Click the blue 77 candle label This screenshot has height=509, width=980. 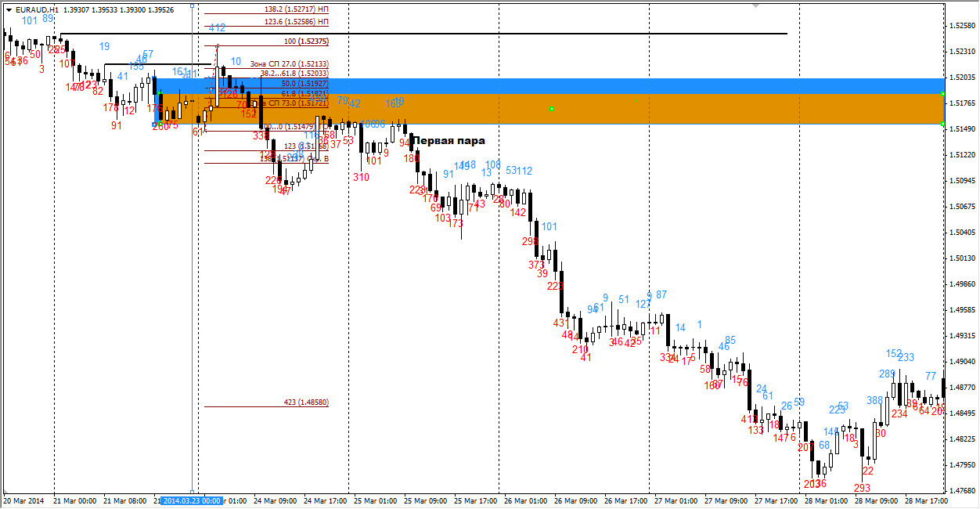point(931,376)
